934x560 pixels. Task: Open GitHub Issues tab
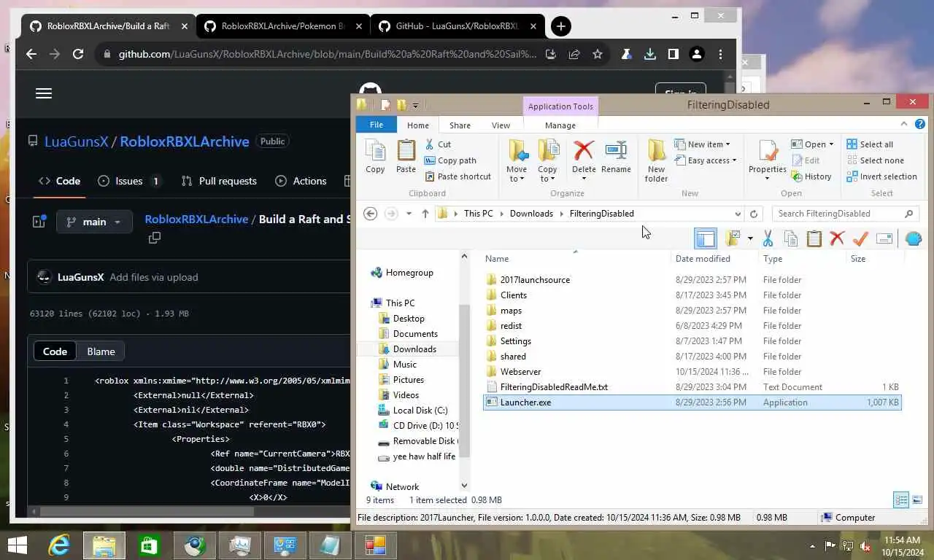[x=129, y=181]
